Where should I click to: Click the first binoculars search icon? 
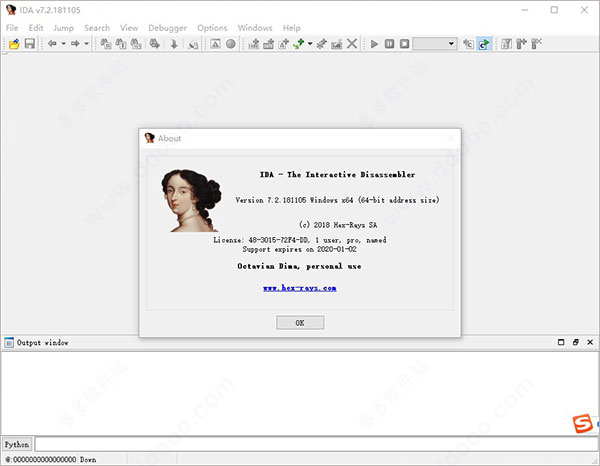click(106, 44)
